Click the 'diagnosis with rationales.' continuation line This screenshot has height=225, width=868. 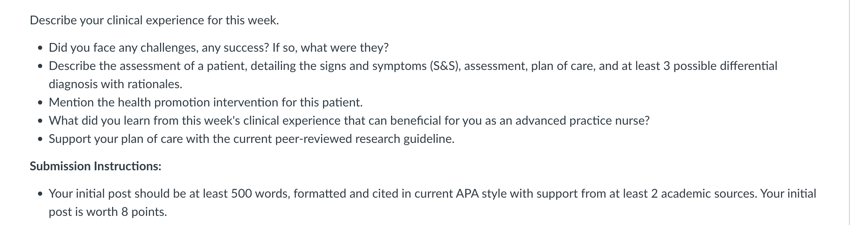116,84
